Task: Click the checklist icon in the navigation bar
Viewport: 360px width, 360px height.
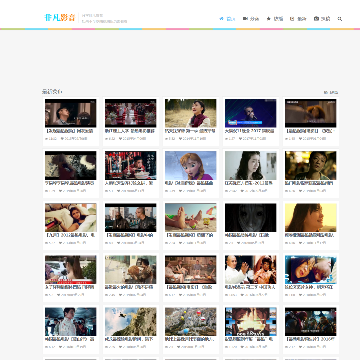Action: point(292,19)
